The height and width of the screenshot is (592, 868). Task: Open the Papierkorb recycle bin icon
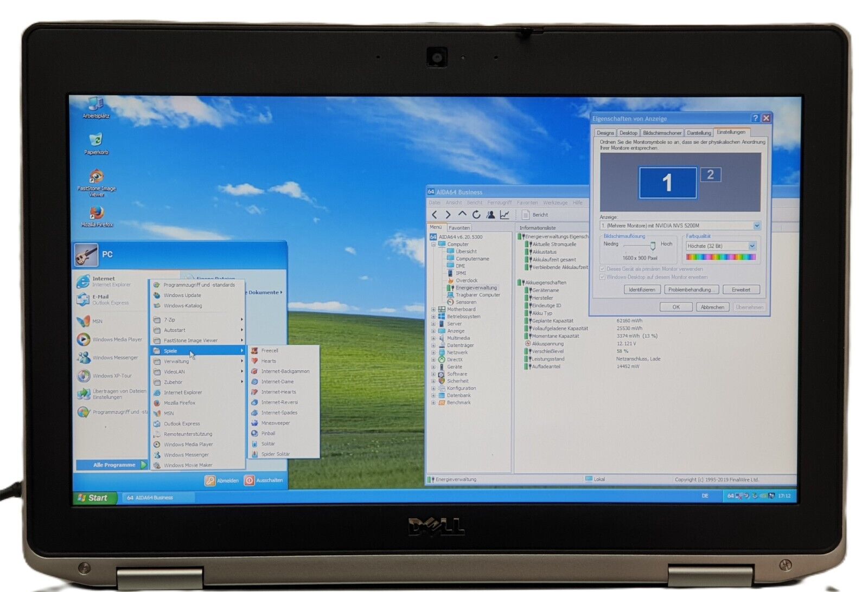[95, 144]
